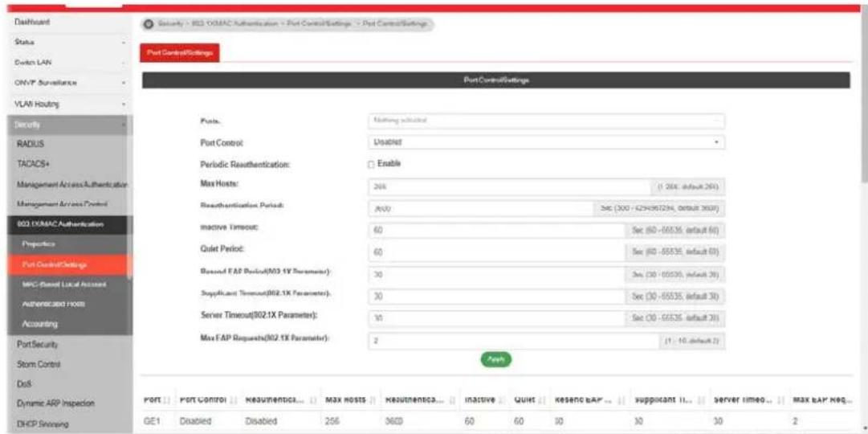Viewport: 868px width, 434px height.
Task: Open Management Access Authentication page
Action: click(67, 185)
